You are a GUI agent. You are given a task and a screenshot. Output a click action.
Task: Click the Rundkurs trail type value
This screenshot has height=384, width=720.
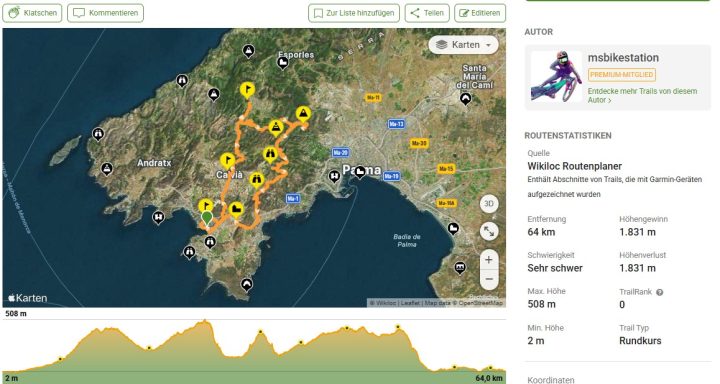[640, 341]
